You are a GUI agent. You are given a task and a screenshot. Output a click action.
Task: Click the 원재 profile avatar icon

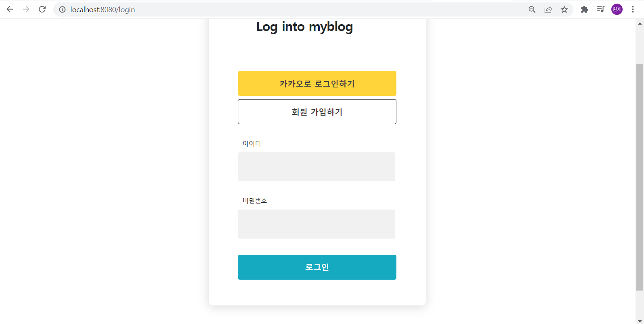pyautogui.click(x=617, y=9)
